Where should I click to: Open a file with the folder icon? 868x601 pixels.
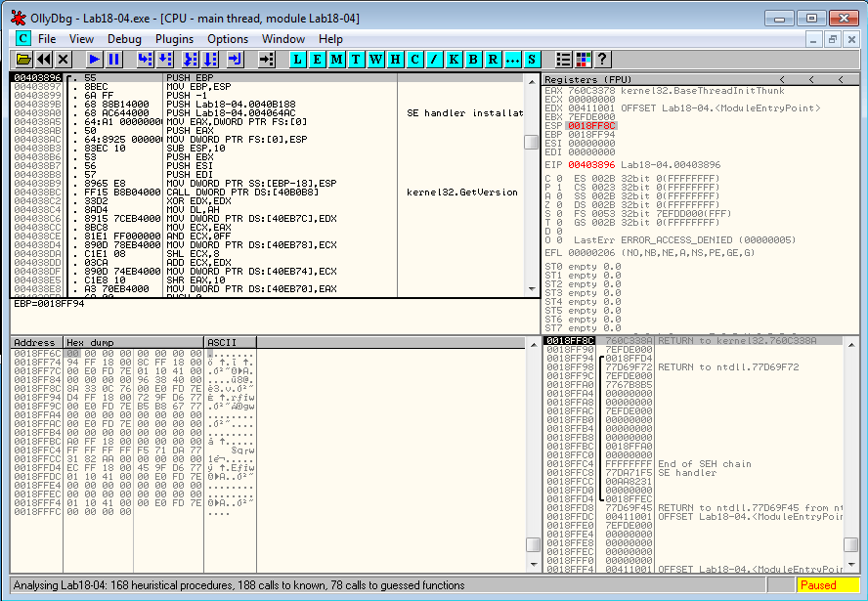[23, 60]
